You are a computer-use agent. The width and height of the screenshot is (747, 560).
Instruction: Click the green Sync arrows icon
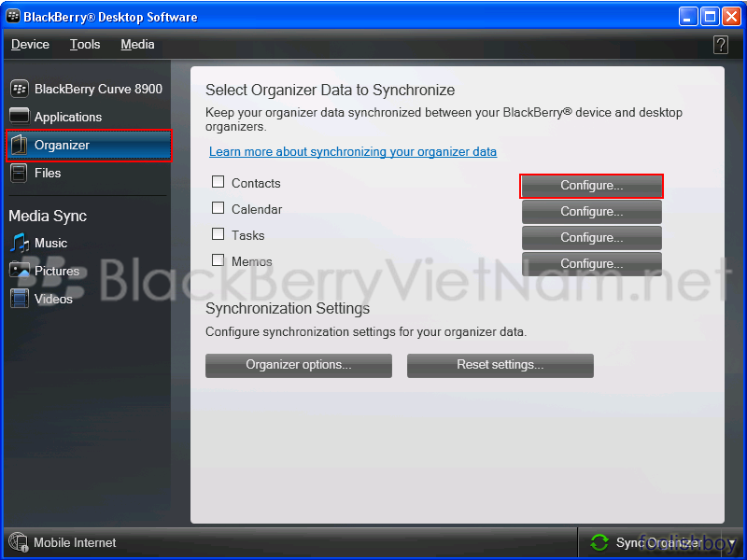[x=599, y=542]
